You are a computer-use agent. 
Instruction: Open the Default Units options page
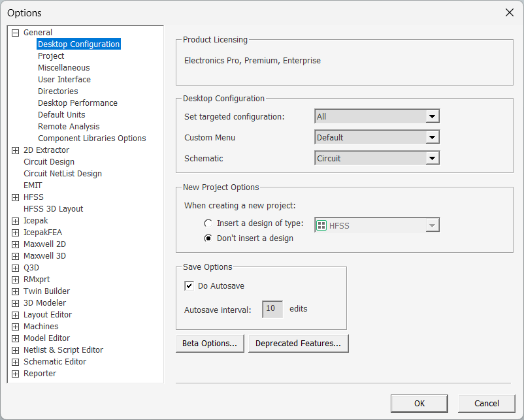coord(61,114)
